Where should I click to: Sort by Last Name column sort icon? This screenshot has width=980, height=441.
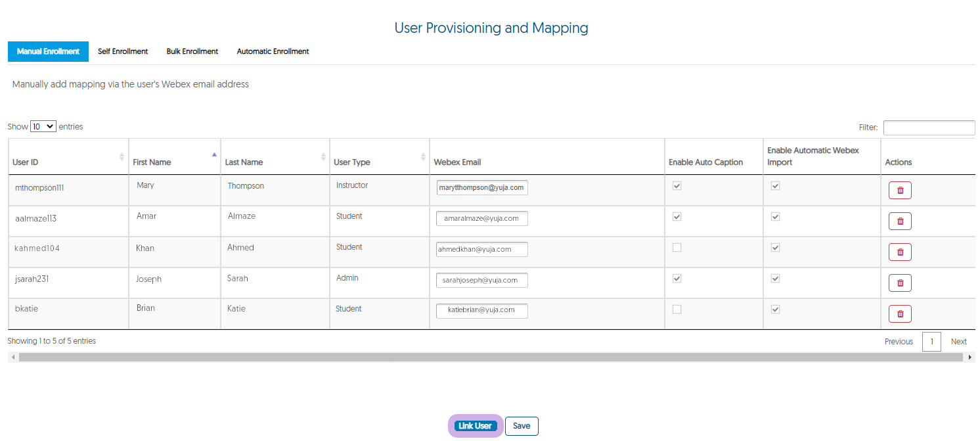pyautogui.click(x=323, y=157)
